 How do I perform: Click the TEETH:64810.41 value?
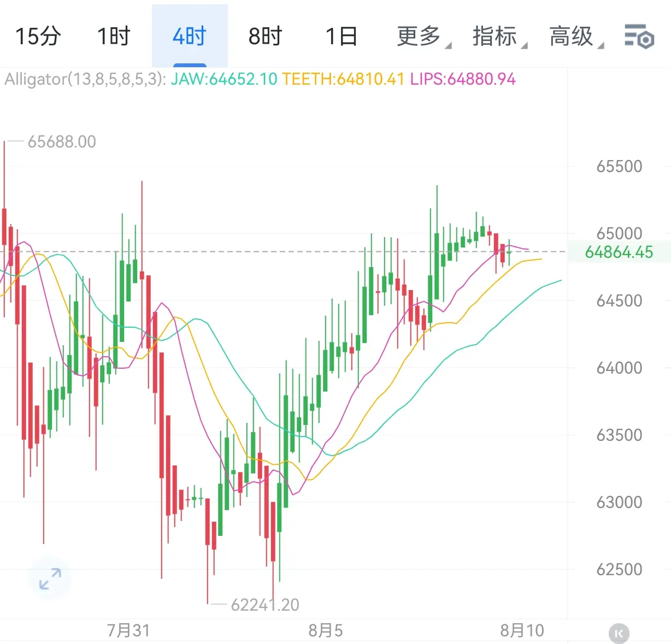[x=343, y=79]
